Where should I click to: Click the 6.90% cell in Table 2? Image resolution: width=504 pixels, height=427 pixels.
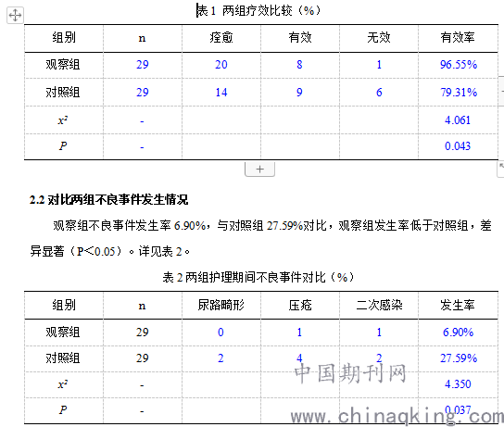(458, 333)
